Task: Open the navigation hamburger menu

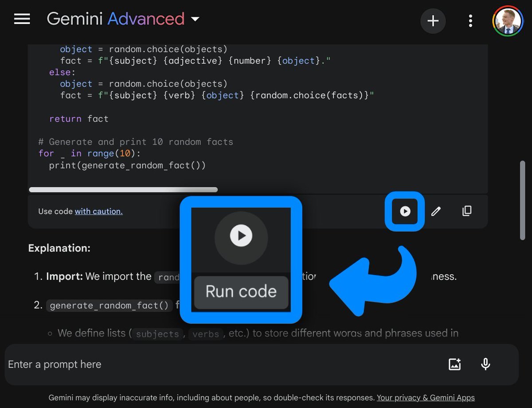Action: tap(22, 19)
